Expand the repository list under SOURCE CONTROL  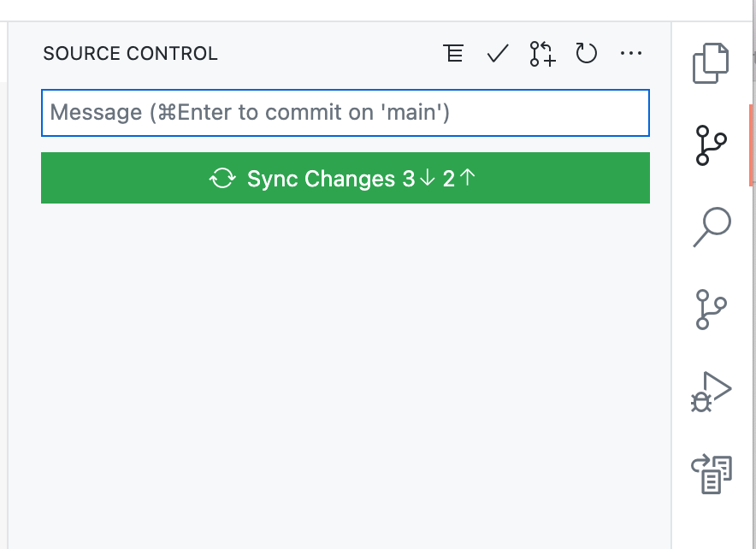click(x=129, y=53)
